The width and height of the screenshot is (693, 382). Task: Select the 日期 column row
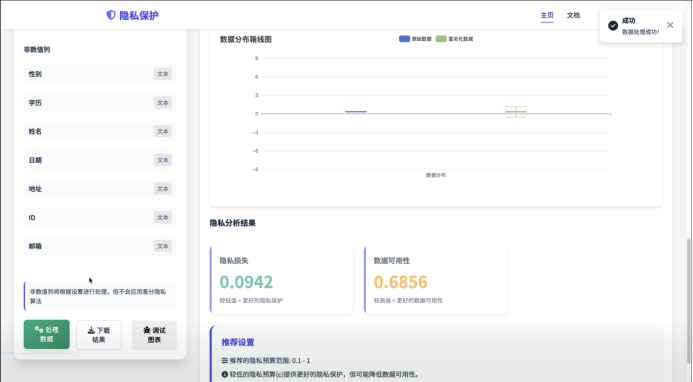coord(100,160)
